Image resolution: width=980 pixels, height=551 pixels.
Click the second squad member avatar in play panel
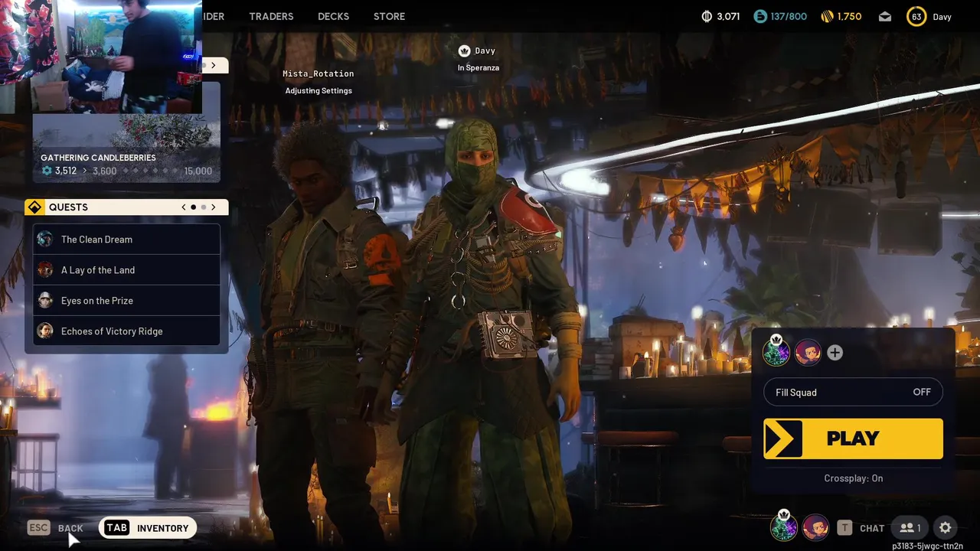[x=808, y=352]
